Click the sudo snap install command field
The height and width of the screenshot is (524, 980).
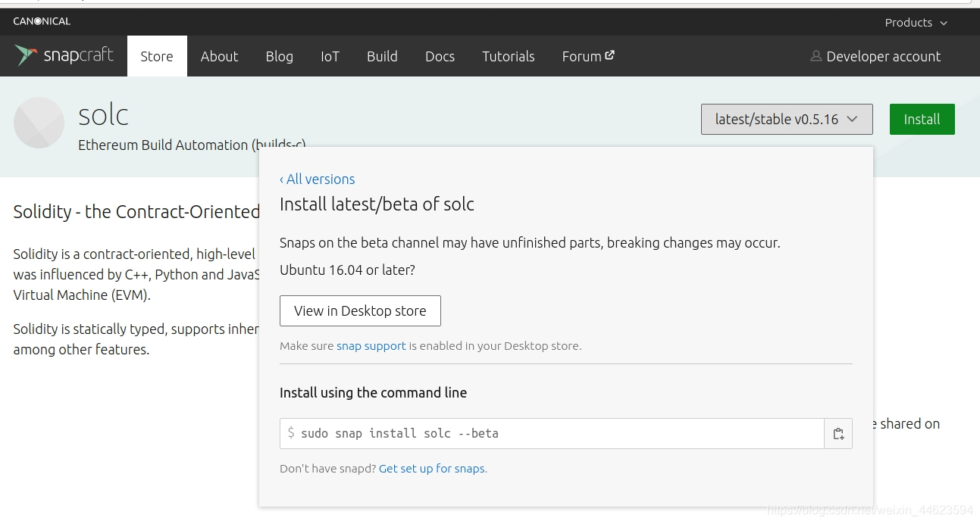tap(552, 434)
